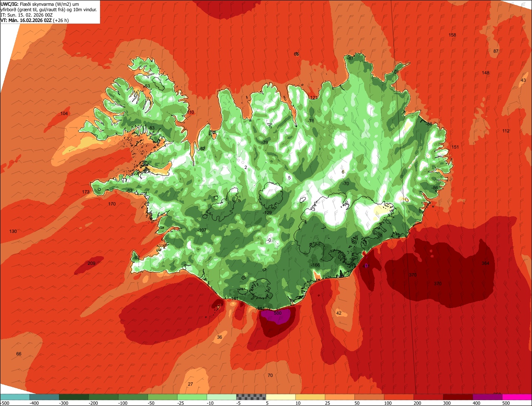This screenshot has height=406, width=532.
Task: Click the map value 36 in the southern sea
Action: coord(219,337)
